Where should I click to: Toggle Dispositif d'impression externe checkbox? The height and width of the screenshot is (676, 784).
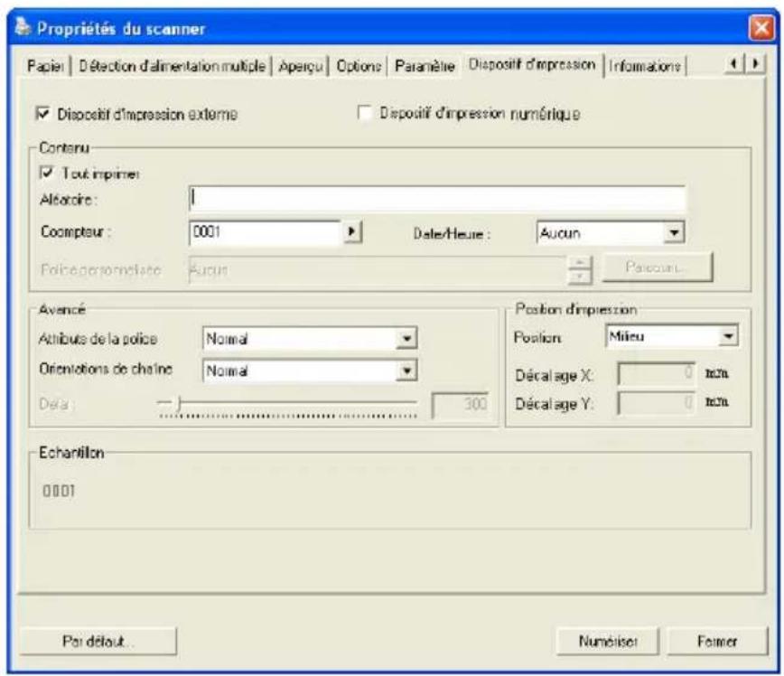point(43,114)
